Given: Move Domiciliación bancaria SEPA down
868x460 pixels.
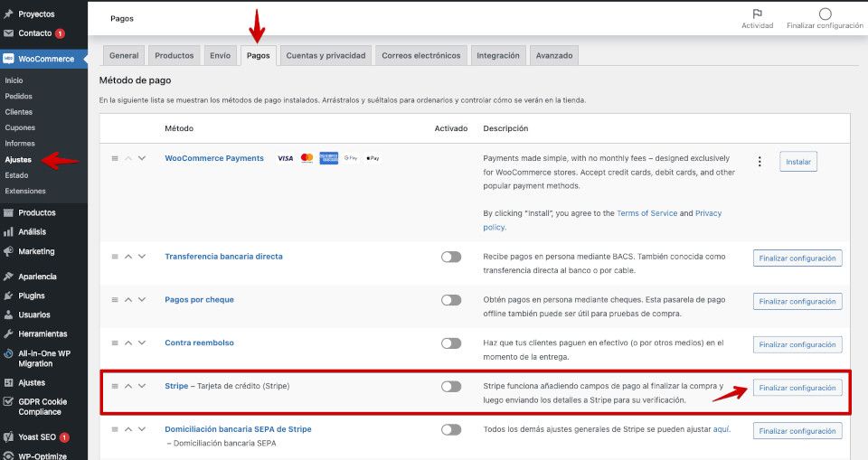Looking at the screenshot, I should (x=142, y=429).
